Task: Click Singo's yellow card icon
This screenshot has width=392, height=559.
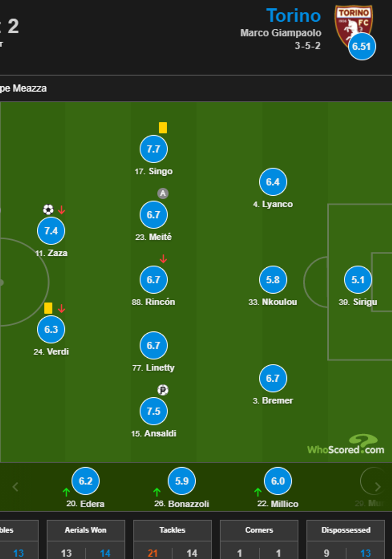Action: coord(163,128)
